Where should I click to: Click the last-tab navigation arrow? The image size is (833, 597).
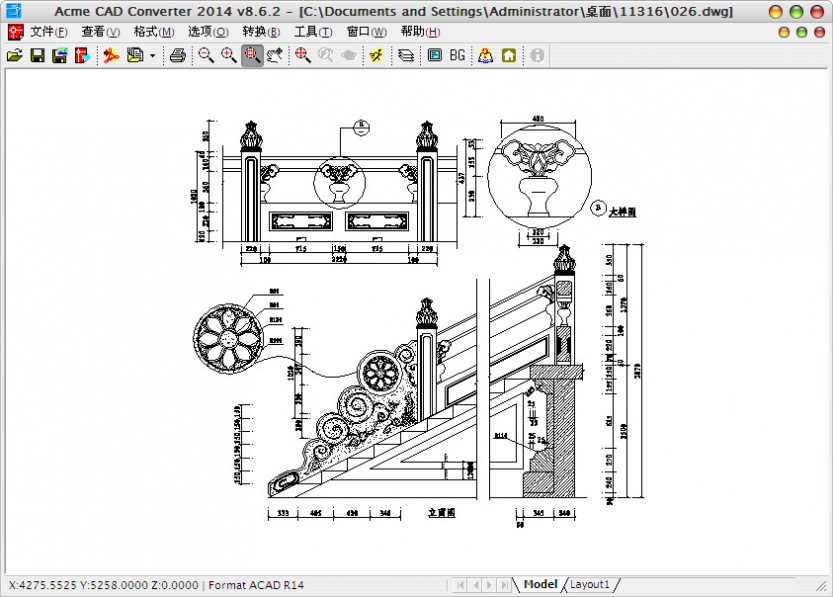click(x=504, y=585)
